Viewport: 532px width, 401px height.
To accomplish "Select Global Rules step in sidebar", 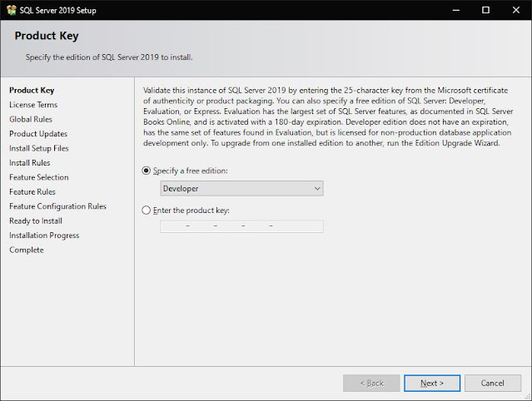I will point(31,119).
